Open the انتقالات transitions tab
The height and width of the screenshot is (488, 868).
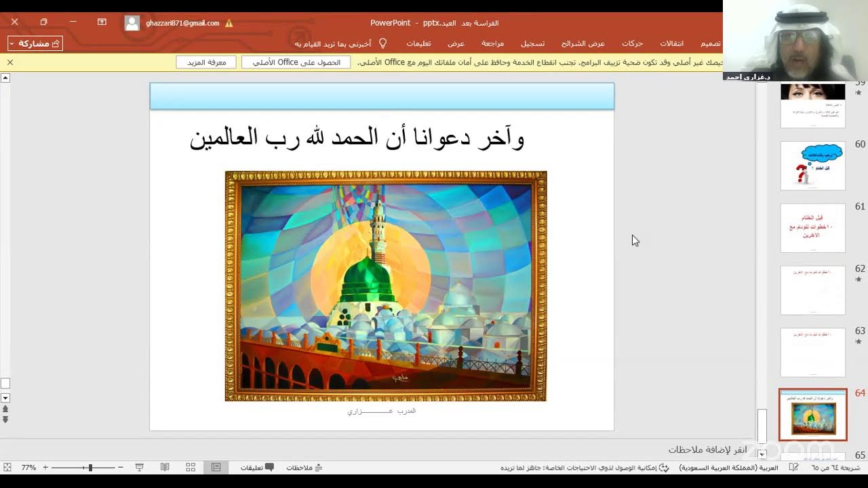click(672, 43)
